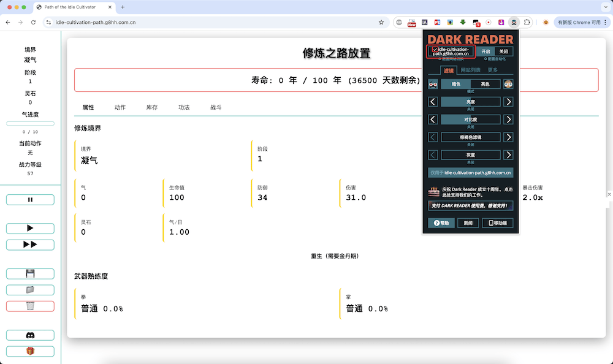Open the 更多 tab in Dark Reader
The image size is (613, 364).
click(x=493, y=70)
